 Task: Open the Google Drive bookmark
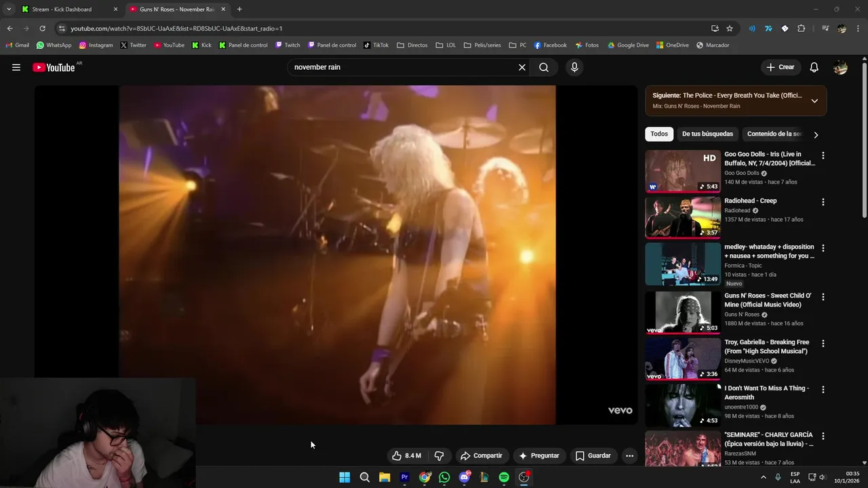(x=628, y=45)
